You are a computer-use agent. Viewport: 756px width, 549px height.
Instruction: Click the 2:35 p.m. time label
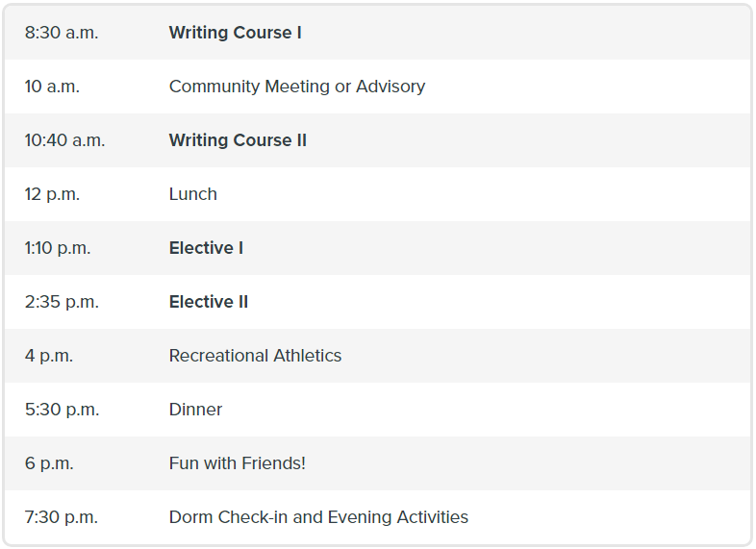pos(62,302)
